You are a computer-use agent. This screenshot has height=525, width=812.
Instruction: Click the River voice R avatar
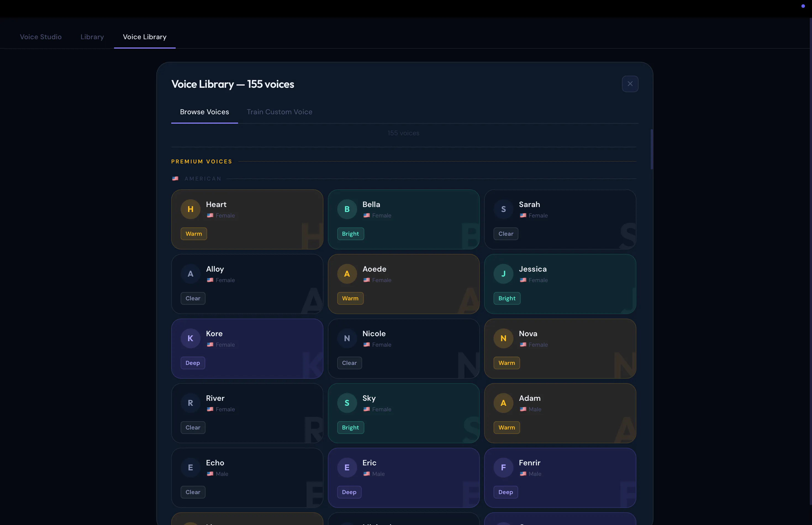[190, 403]
